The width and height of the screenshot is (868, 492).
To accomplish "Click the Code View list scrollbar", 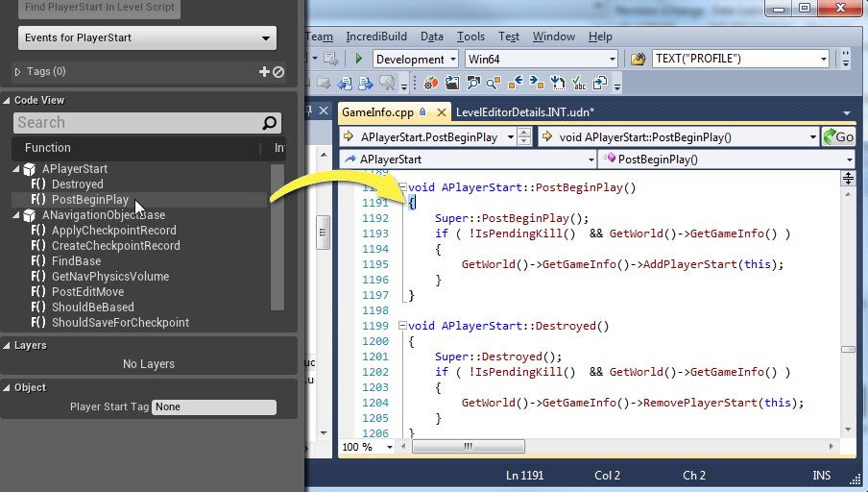I will point(277,237).
